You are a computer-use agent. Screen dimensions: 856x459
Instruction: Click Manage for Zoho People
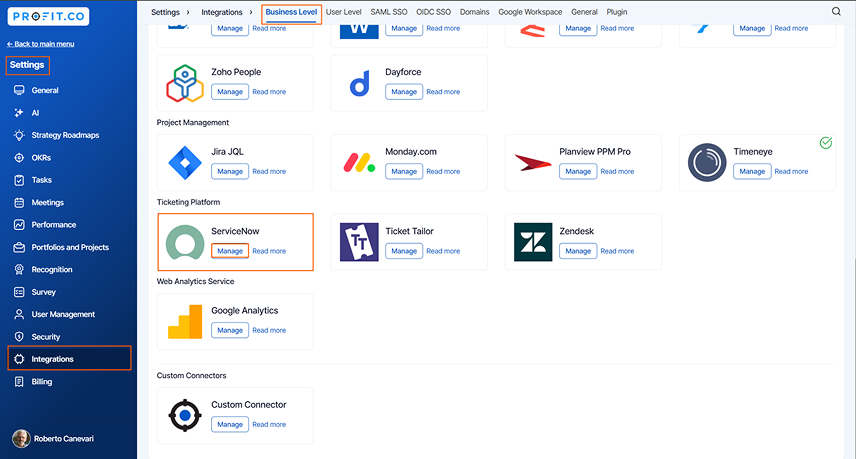coord(230,92)
